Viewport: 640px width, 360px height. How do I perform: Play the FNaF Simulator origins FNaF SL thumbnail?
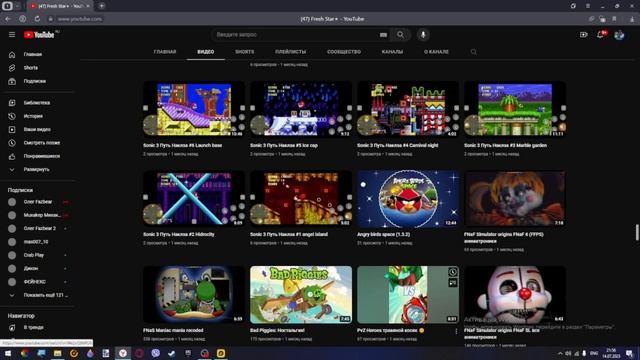point(515,295)
